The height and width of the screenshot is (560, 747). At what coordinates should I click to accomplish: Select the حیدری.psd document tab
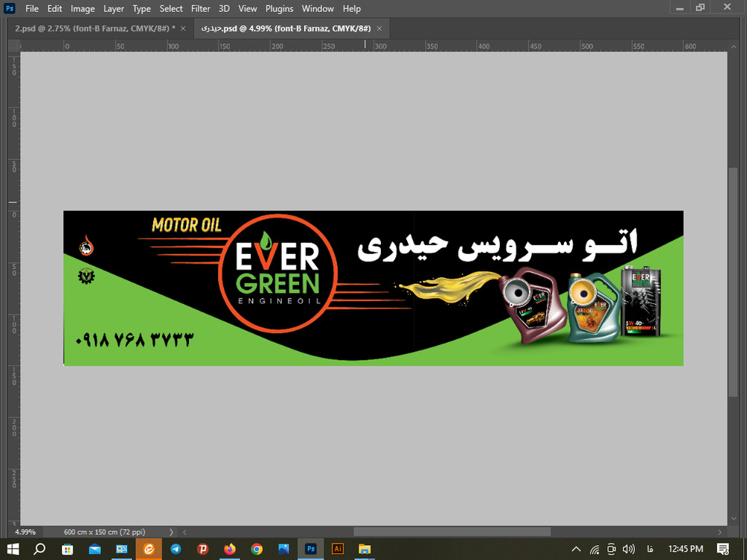coord(286,28)
